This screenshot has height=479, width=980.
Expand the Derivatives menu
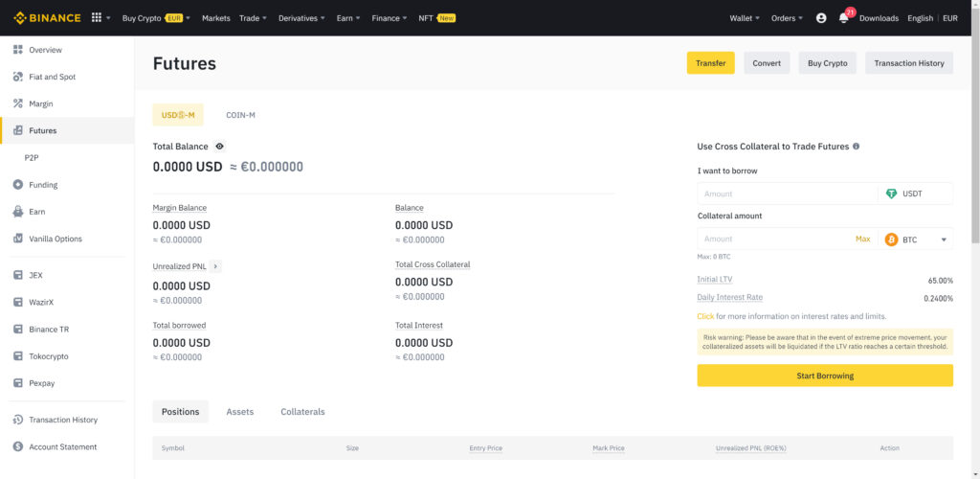tap(301, 18)
